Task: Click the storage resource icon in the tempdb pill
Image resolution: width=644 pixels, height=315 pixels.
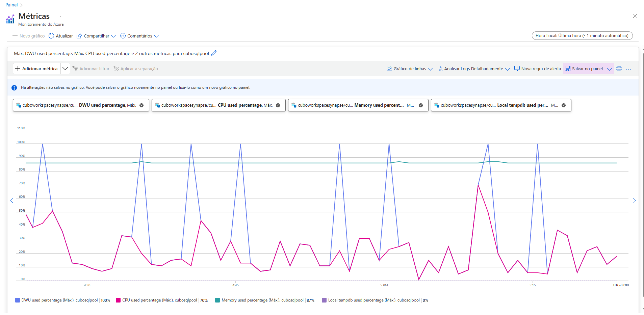Action: pos(437,105)
